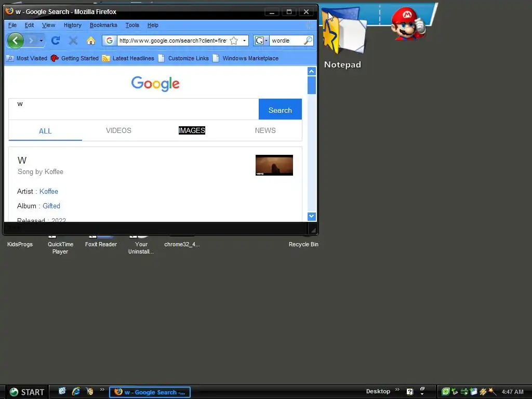Select the KidsProgs desktop shortcut

[20, 244]
